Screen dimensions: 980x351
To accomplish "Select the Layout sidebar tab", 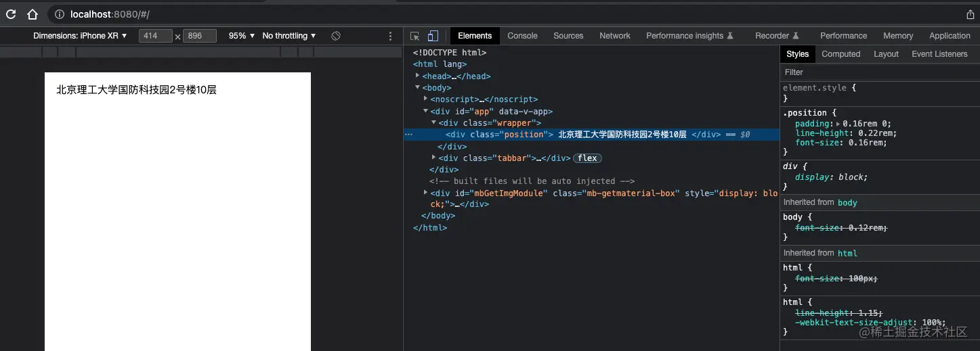I will click(886, 54).
